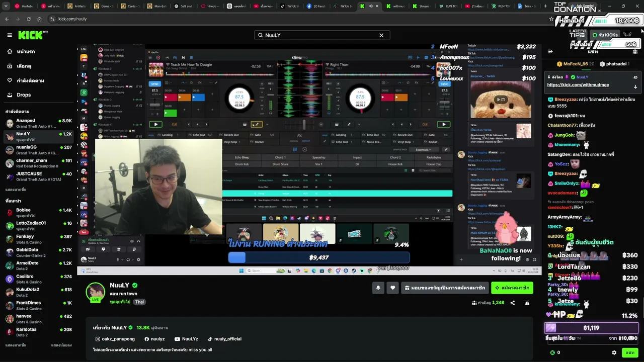
Task: Select KukuDota2 in recommended list
Action: coord(39,292)
